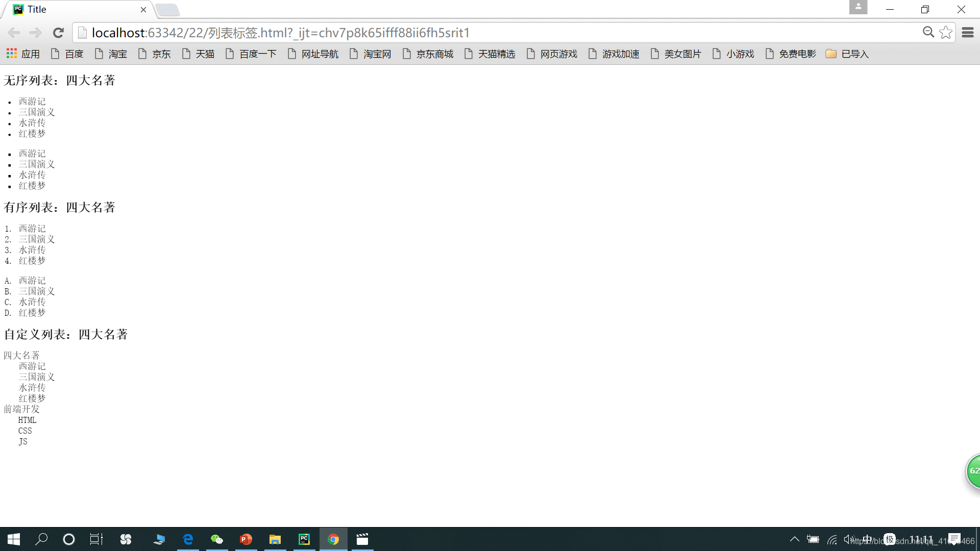
Task: Expand the system tray hidden icons chevron
Action: (794, 539)
